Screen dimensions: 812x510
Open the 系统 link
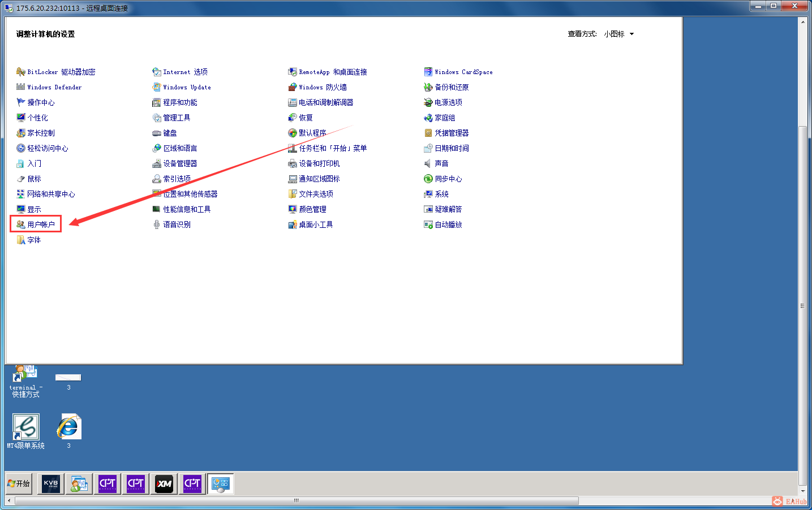(x=442, y=194)
